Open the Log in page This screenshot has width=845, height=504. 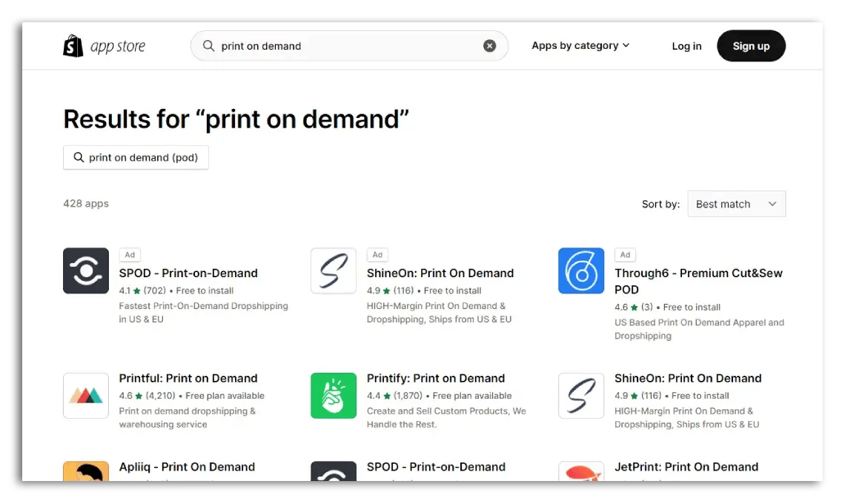tap(686, 46)
